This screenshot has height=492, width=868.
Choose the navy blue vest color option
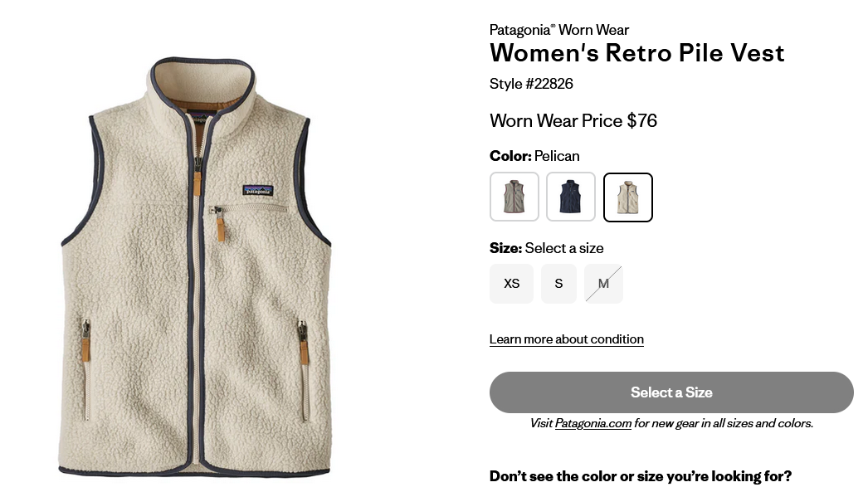pos(571,197)
